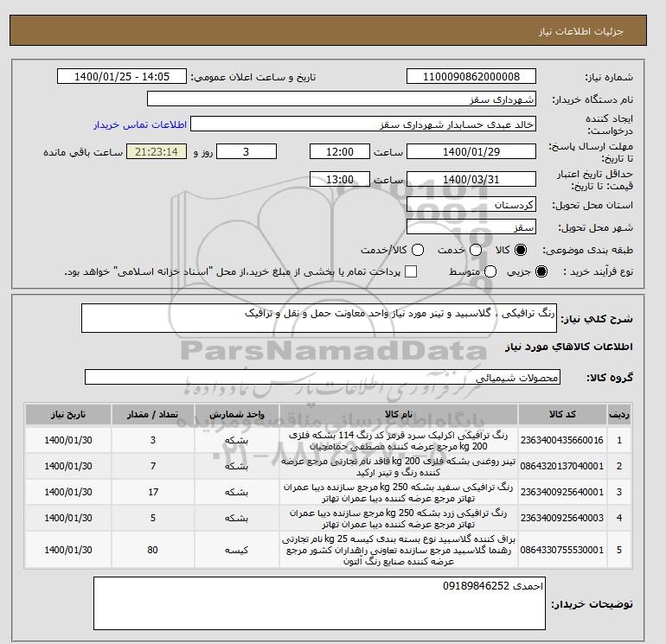Screen dimensions: 666x644
Task: Click the buyer notes box with احمدی 09189846252
Action: [319, 603]
